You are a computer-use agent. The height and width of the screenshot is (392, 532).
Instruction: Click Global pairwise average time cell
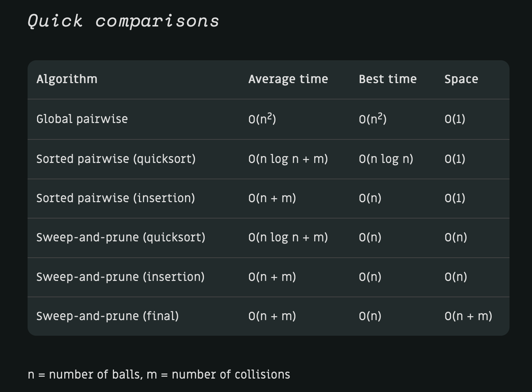[262, 119]
